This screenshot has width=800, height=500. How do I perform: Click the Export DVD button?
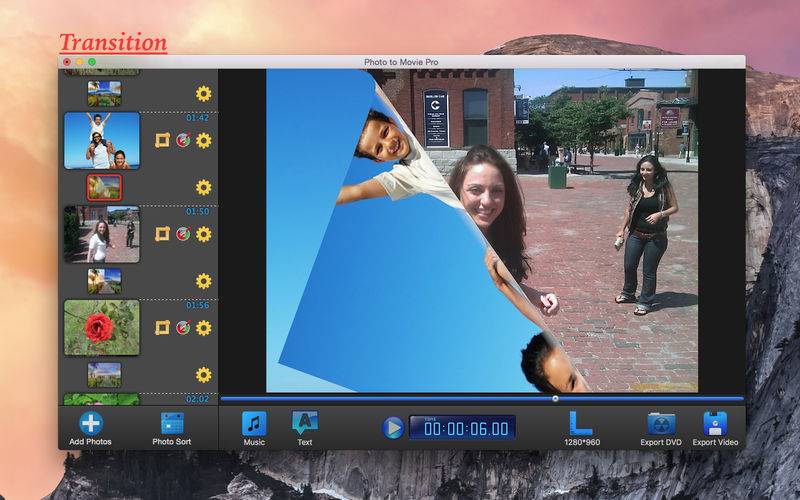(x=661, y=429)
